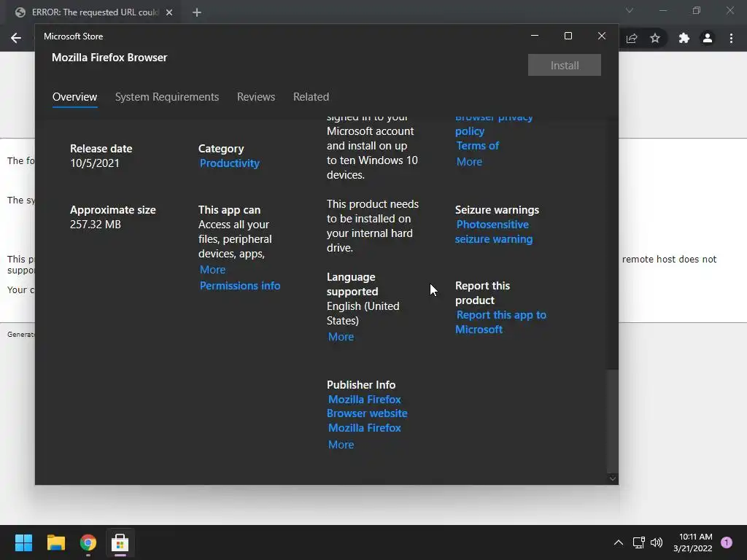
Task: Expand hidden system tray icons chevron
Action: pyautogui.click(x=619, y=542)
